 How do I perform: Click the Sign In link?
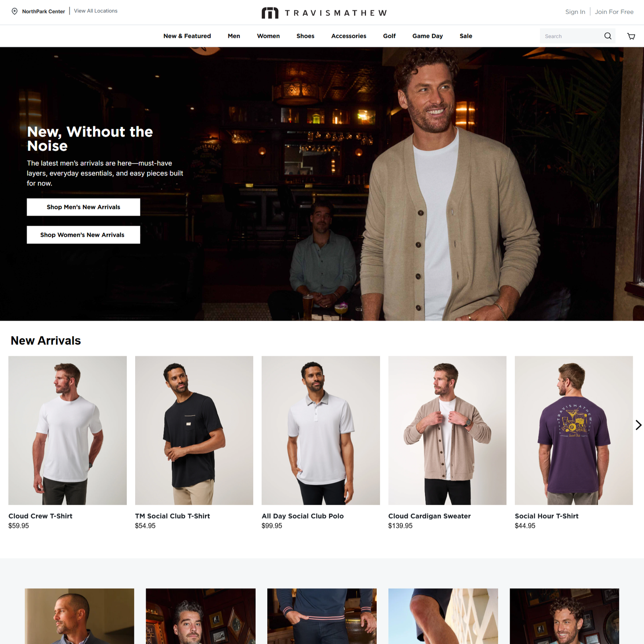pyautogui.click(x=575, y=12)
